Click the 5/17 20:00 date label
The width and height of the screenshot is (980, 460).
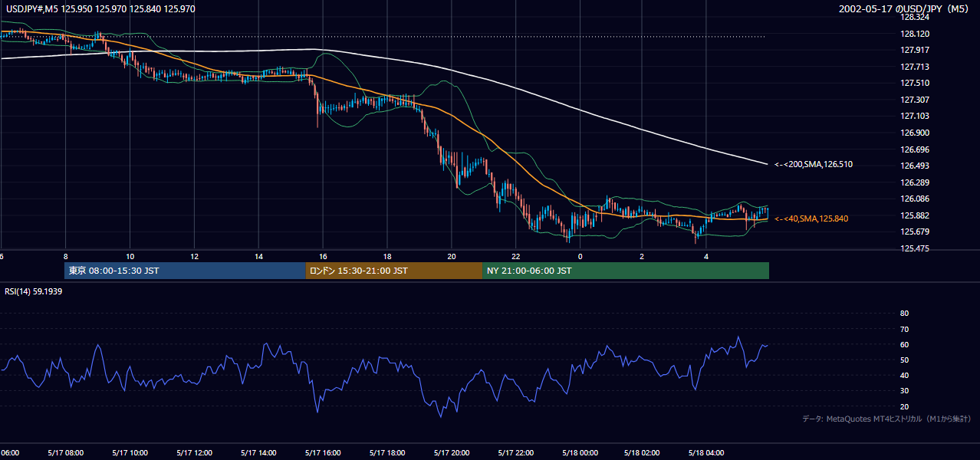[452, 452]
